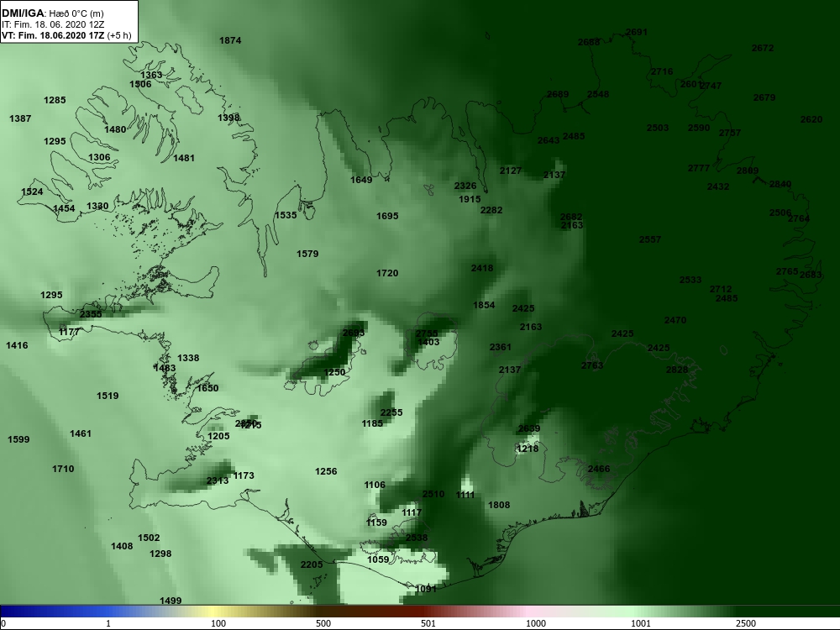Select the 2533 label
840x630 pixels.
click(x=690, y=280)
